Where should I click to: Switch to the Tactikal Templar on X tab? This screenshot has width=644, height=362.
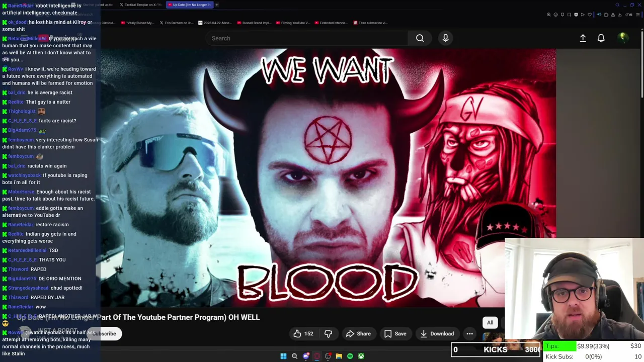point(140,5)
